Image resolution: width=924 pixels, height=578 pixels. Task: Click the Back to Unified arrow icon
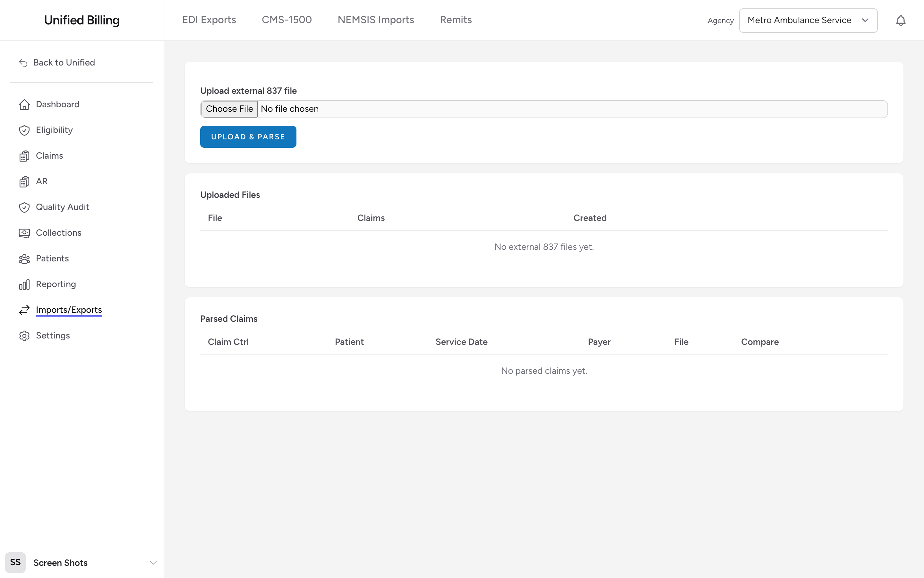point(23,63)
